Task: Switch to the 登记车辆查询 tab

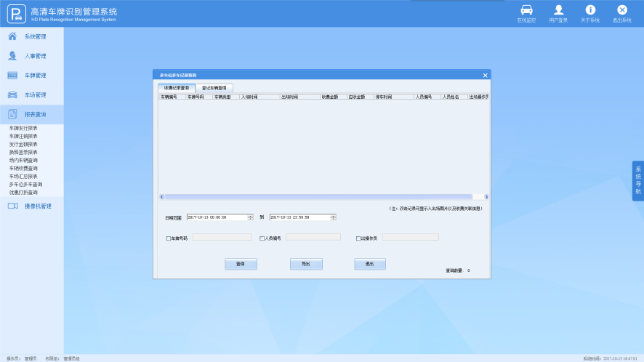Action: (214, 88)
